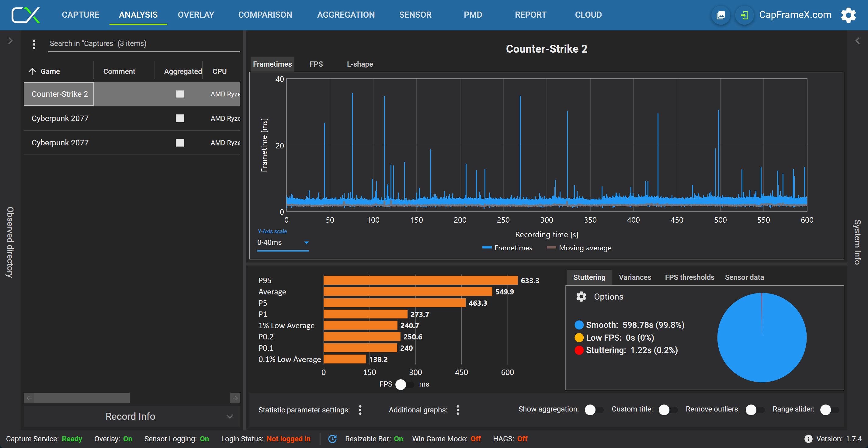Select the first Cyberpunk 2077 capture
The height and width of the screenshot is (448, 868).
(x=132, y=118)
